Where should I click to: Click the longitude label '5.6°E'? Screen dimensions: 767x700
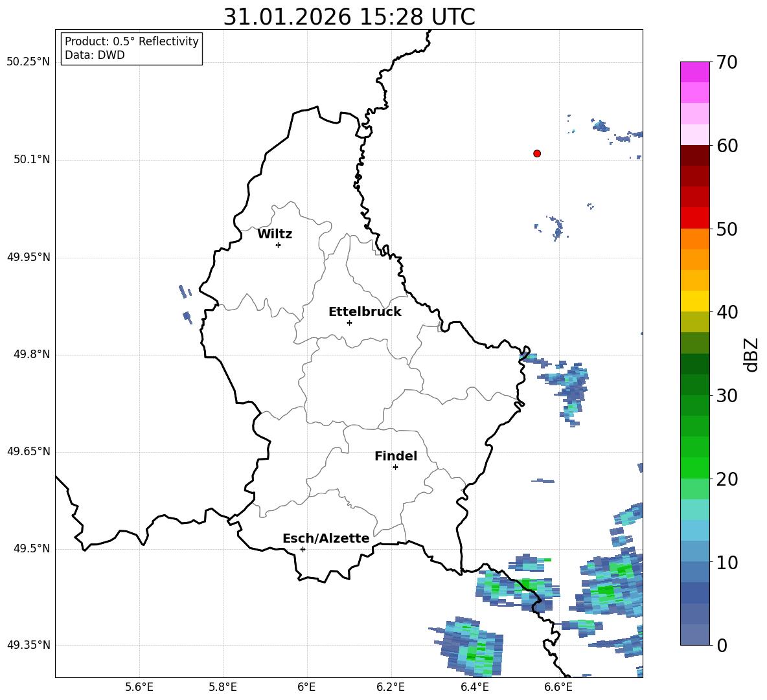coord(139,687)
